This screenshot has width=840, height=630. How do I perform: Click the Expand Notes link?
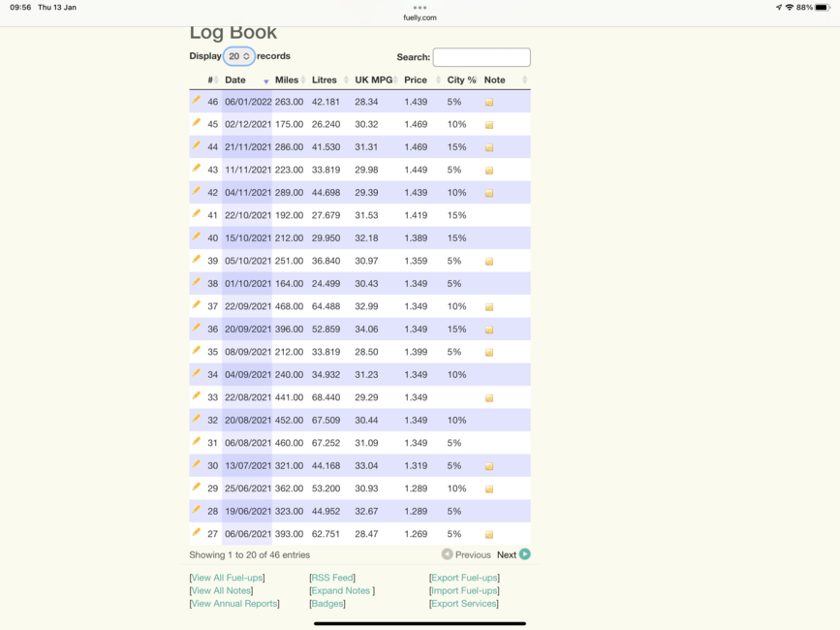coord(342,590)
